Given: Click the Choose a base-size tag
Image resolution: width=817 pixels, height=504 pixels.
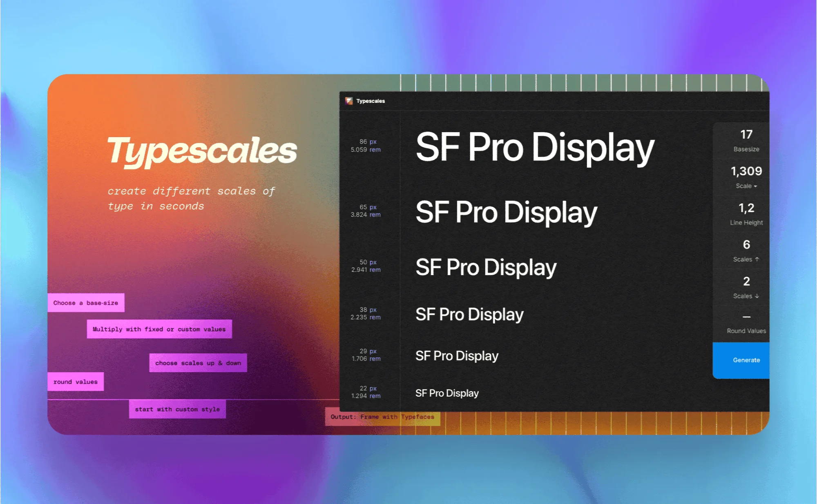Looking at the screenshot, I should (86, 303).
